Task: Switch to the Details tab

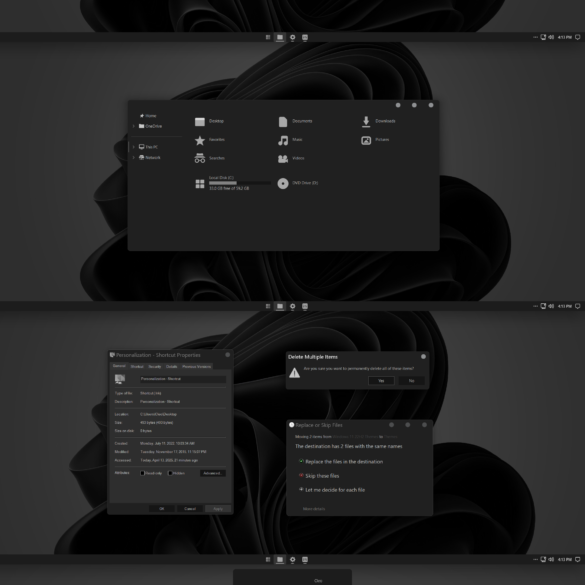Action: 171,366
